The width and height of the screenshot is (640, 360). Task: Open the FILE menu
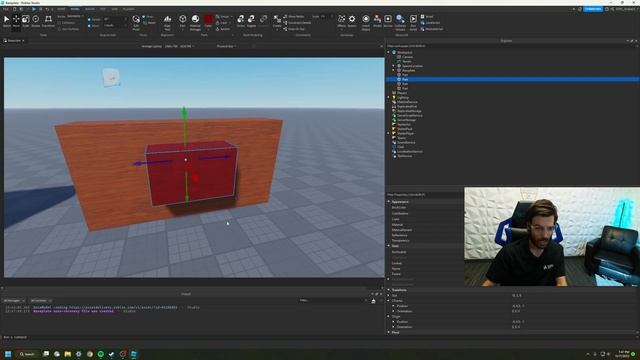click(6, 9)
